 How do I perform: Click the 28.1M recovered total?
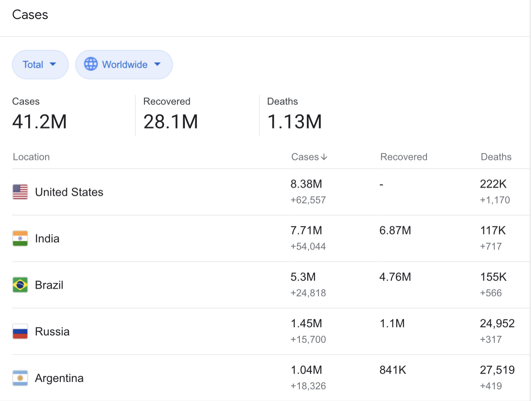[171, 122]
